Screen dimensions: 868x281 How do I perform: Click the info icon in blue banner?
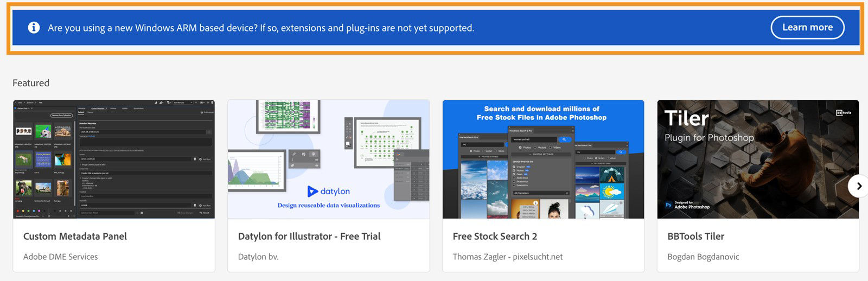point(34,28)
